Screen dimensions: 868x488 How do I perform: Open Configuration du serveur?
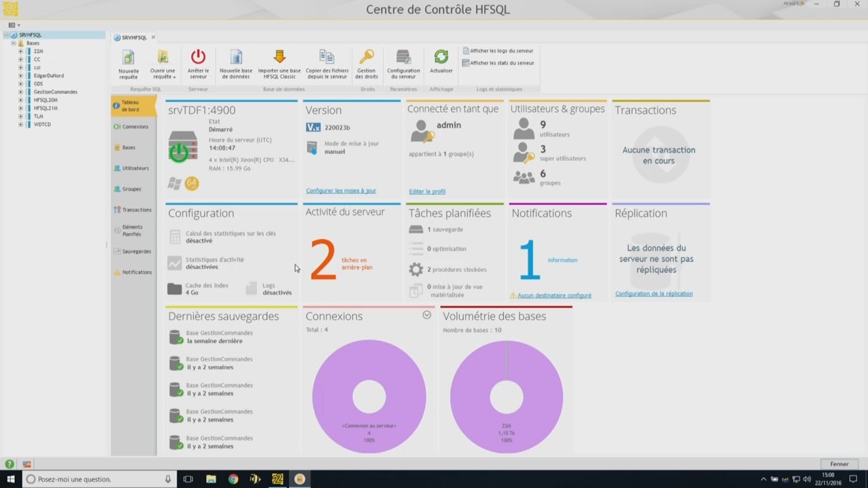403,64
